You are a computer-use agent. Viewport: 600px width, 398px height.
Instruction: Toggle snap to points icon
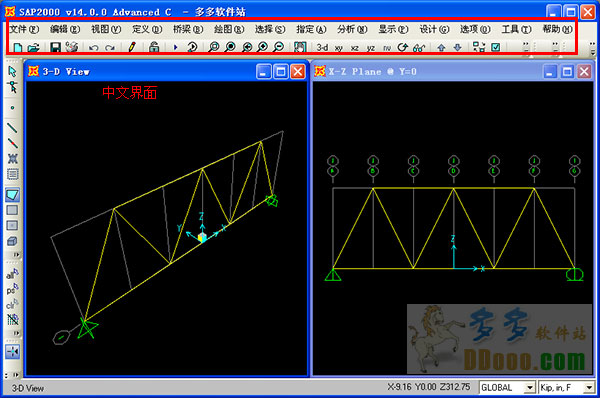(x=12, y=351)
